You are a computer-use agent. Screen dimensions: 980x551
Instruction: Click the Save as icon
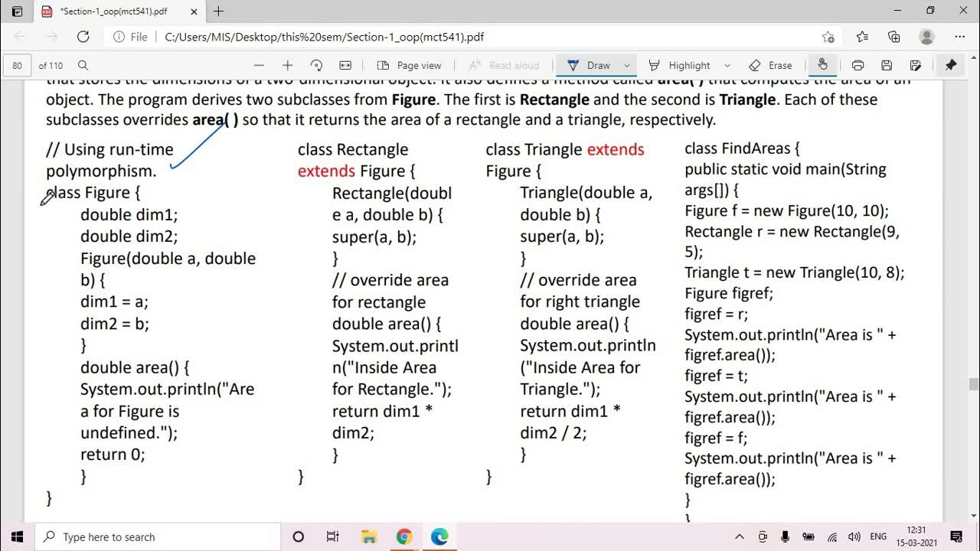916,66
